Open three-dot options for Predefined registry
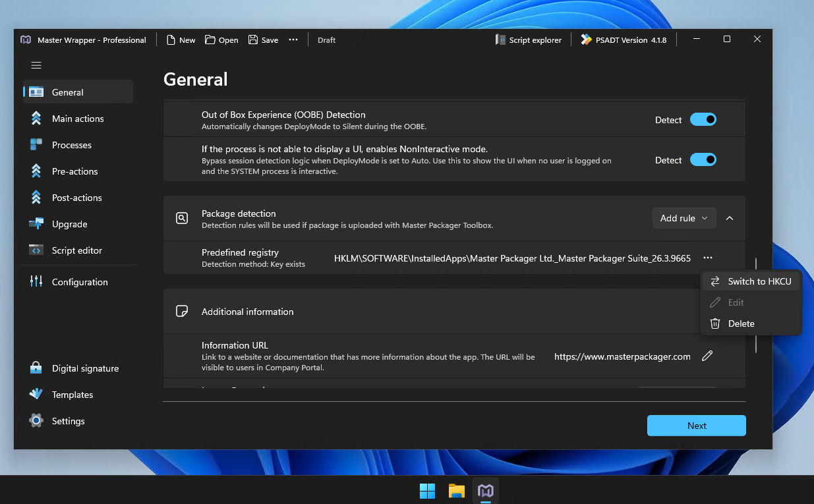Viewport: 814px width, 504px height. pos(708,258)
